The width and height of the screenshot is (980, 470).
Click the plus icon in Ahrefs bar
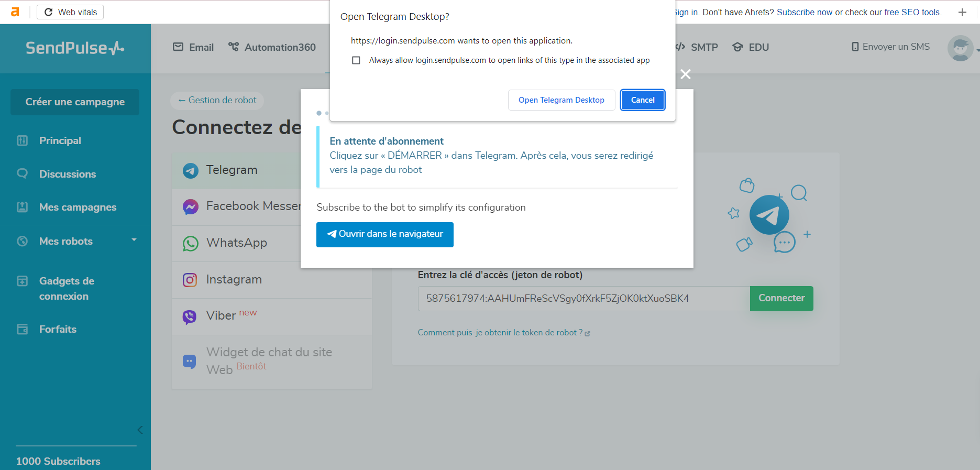point(962,12)
